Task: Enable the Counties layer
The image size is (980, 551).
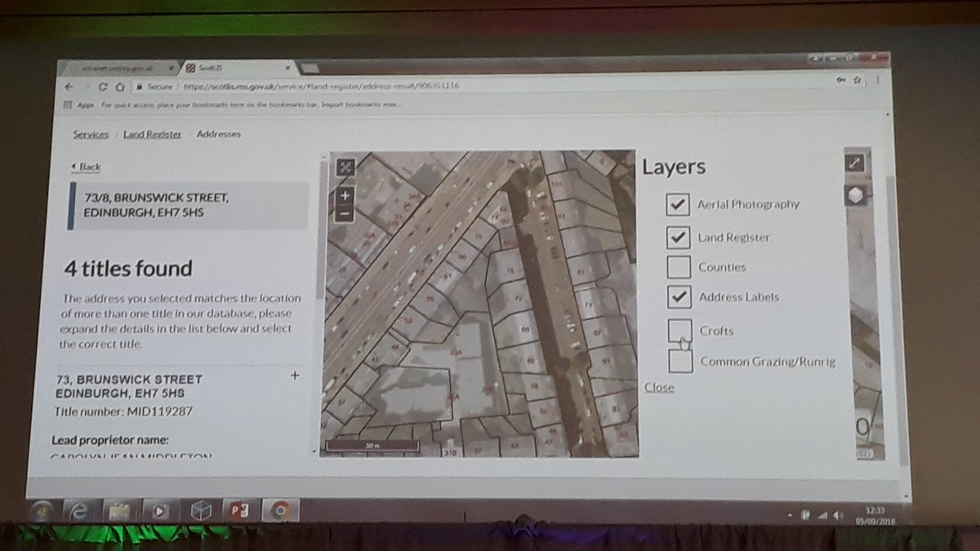Action: [x=679, y=267]
